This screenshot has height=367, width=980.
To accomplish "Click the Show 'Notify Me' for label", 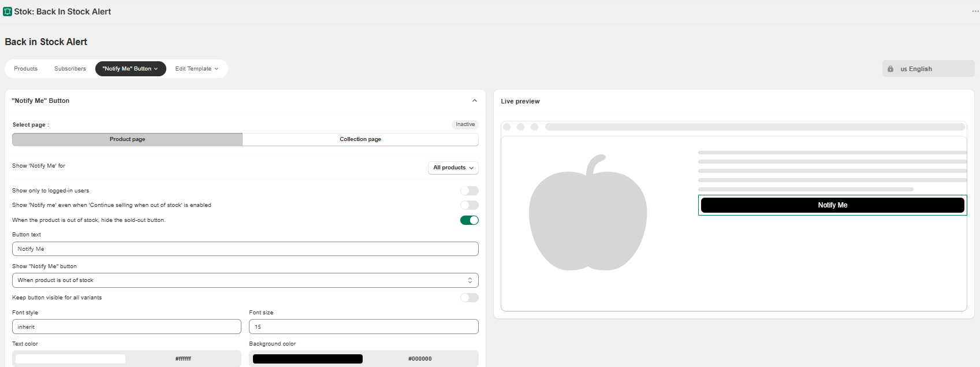I will pos(39,166).
